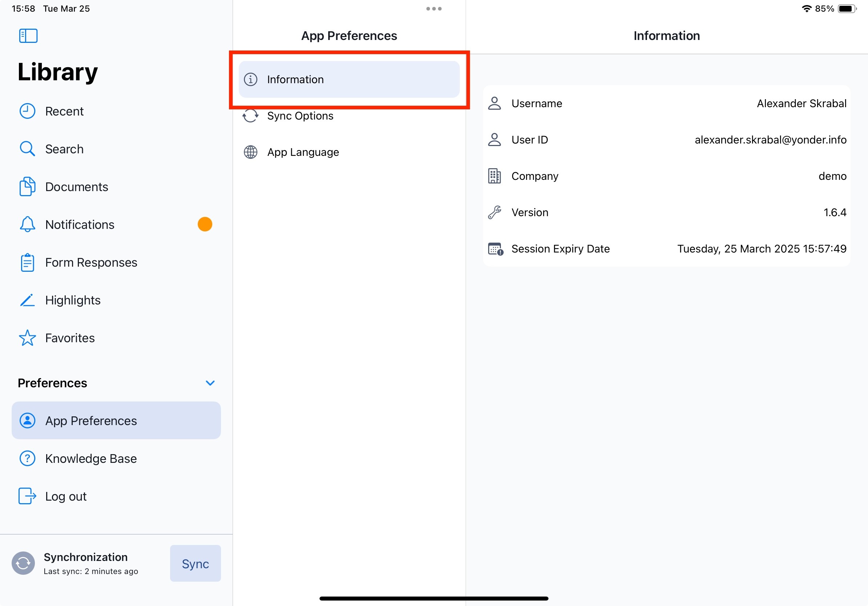This screenshot has height=606, width=868.
Task: Open the three-dots multitasking menu
Action: click(x=434, y=9)
